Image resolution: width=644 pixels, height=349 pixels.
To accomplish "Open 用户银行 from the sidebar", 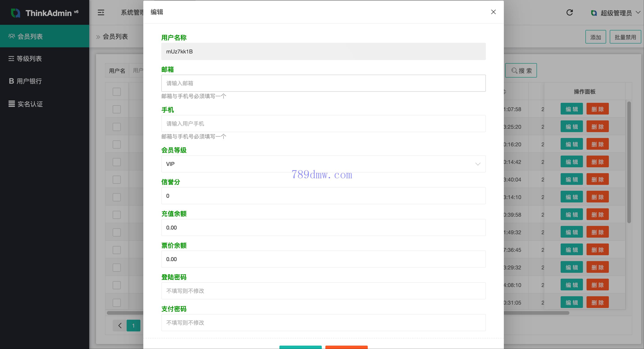I will coord(29,81).
